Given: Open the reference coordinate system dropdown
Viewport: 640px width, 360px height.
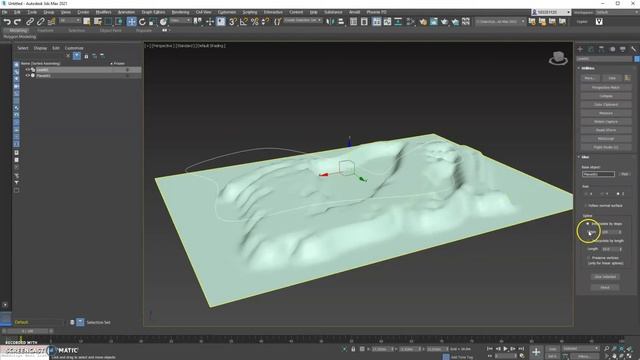Looking at the screenshot, I should click(180, 20).
